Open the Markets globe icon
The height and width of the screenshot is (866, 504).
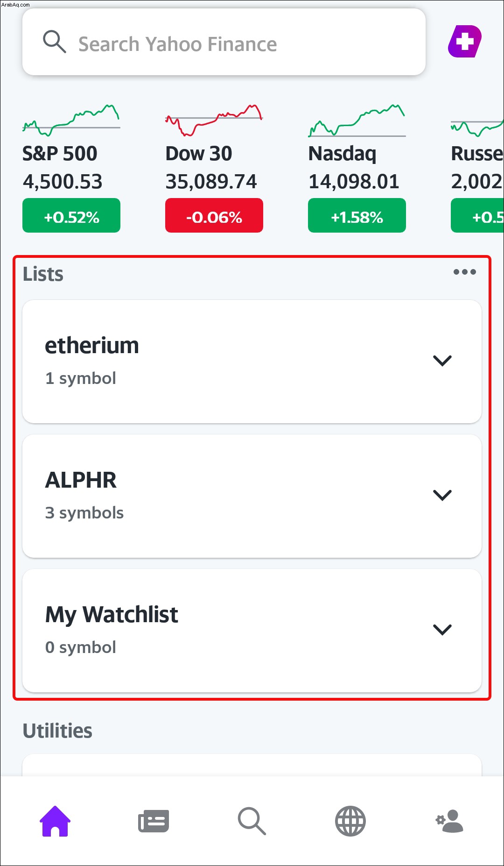tap(350, 821)
